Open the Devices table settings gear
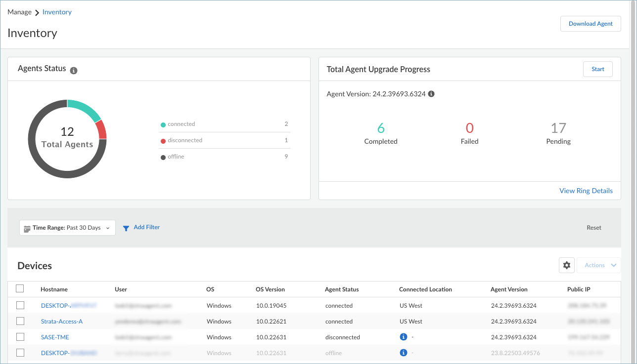 567,265
